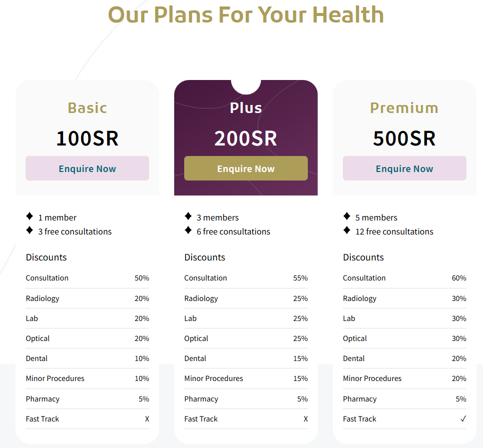The width and height of the screenshot is (483, 448).
Task: Select the Premium plan title
Action: [x=404, y=108]
